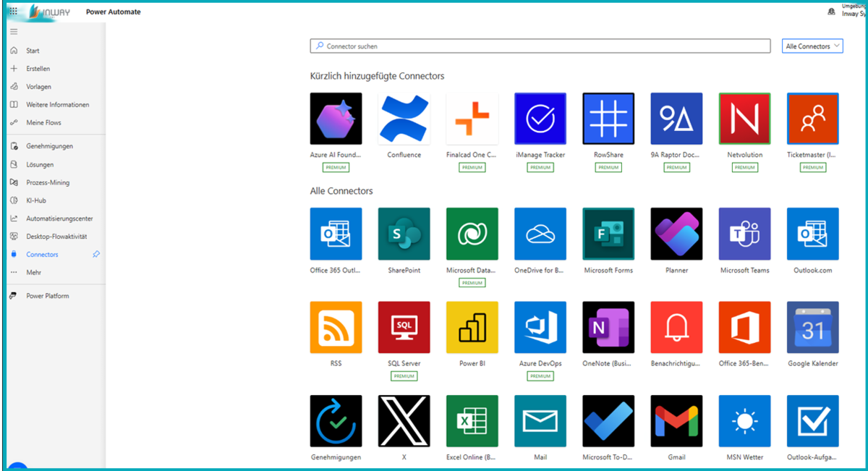Image resolution: width=868 pixels, height=471 pixels.
Task: Open the iManage Tracker connector
Action: pos(540,119)
